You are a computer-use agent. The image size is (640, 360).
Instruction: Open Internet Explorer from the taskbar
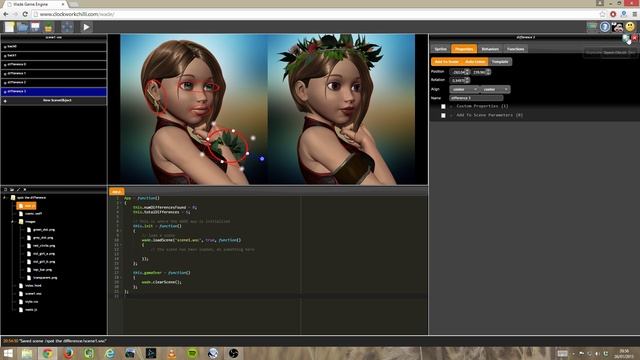pos(109,353)
